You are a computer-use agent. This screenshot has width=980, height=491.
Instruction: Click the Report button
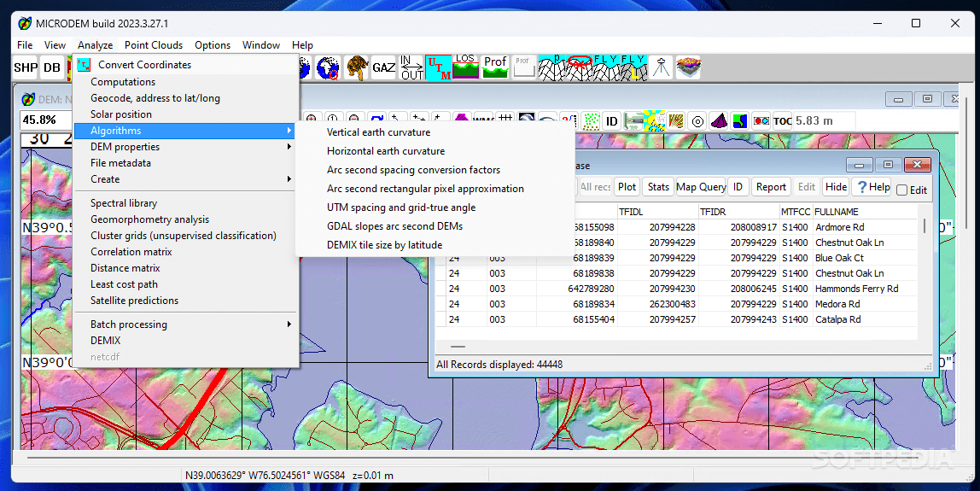coord(771,187)
